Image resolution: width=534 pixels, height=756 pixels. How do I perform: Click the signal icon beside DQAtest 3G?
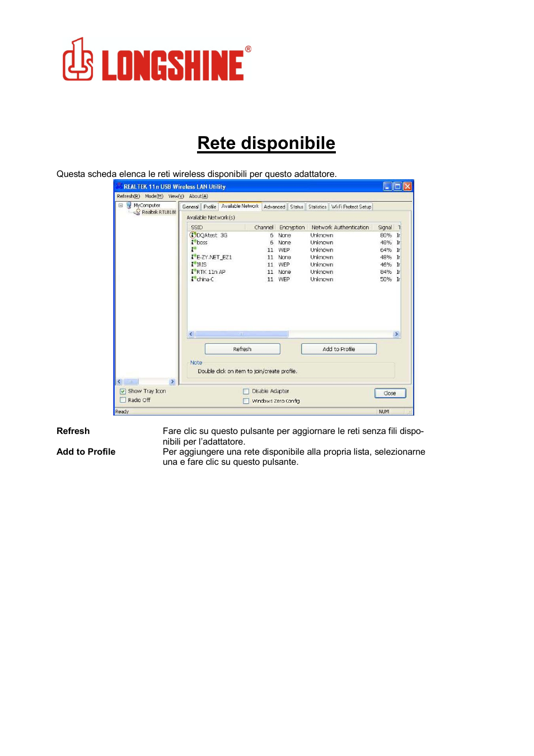coord(193,235)
